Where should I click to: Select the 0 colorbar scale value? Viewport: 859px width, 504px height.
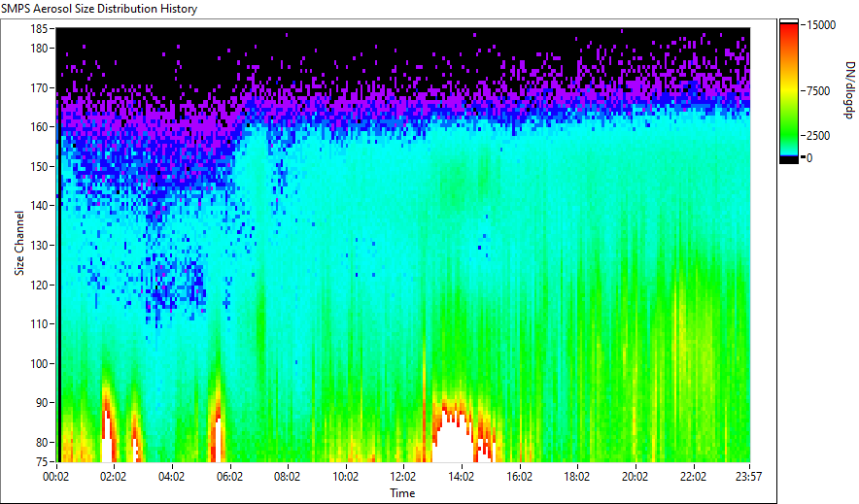coord(809,158)
